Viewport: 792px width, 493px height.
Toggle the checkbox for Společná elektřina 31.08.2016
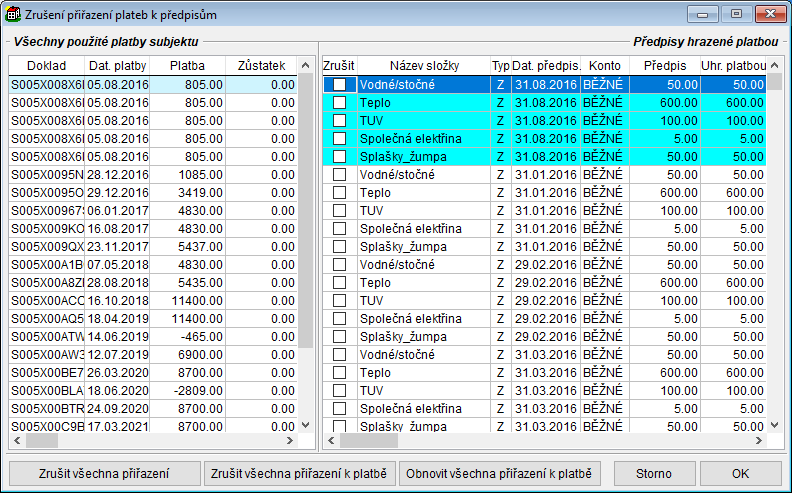coord(340,139)
